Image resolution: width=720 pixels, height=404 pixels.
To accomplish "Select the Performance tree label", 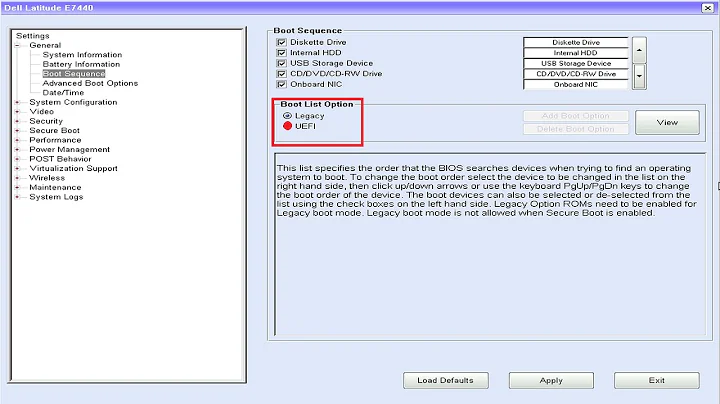I will 55,140.
